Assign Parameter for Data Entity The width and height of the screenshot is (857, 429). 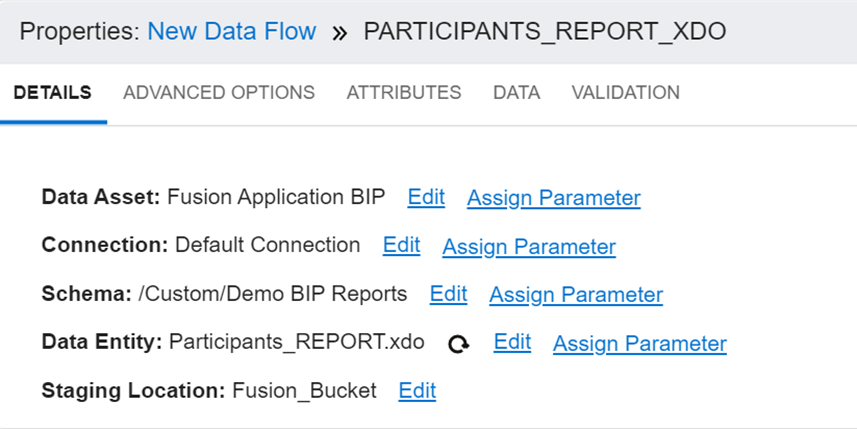click(x=640, y=343)
